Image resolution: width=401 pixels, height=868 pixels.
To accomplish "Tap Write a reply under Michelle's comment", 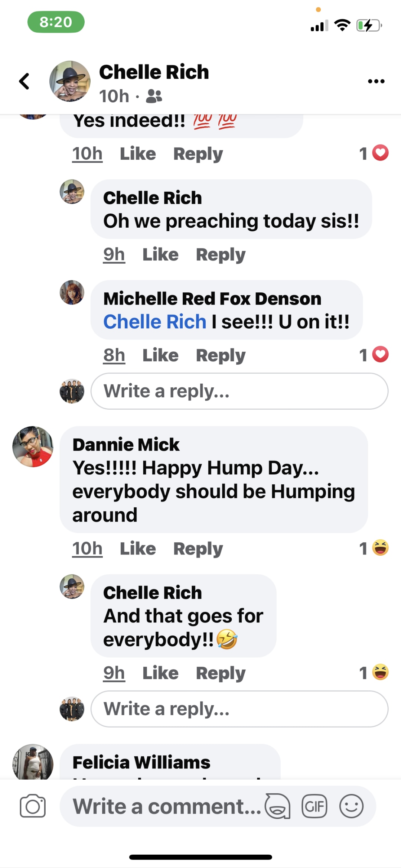I will point(239,391).
